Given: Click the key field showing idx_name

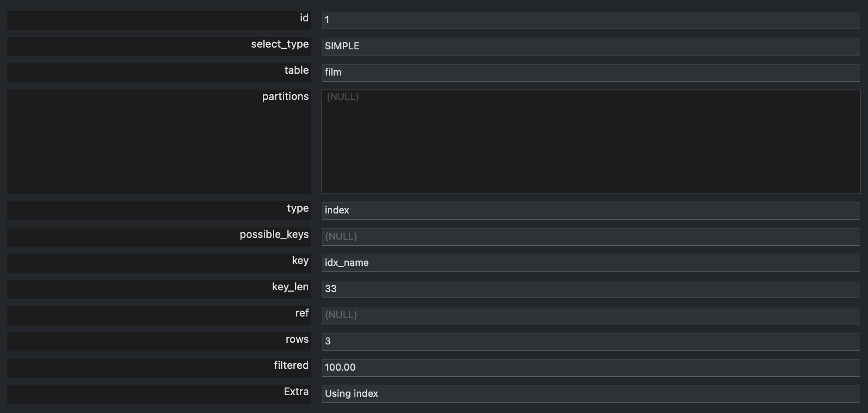Looking at the screenshot, I should coord(590,263).
